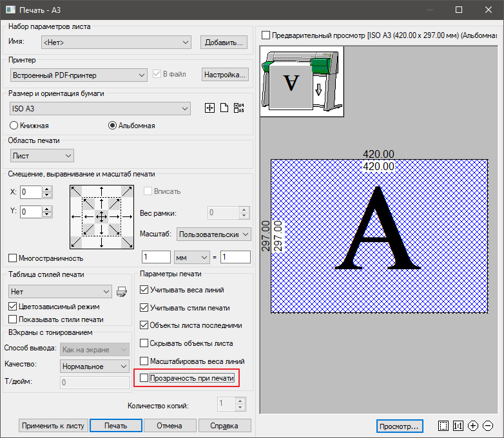The image size is (504, 438).
Task: Uncheck Учитывать веса линий
Action: 144,290
